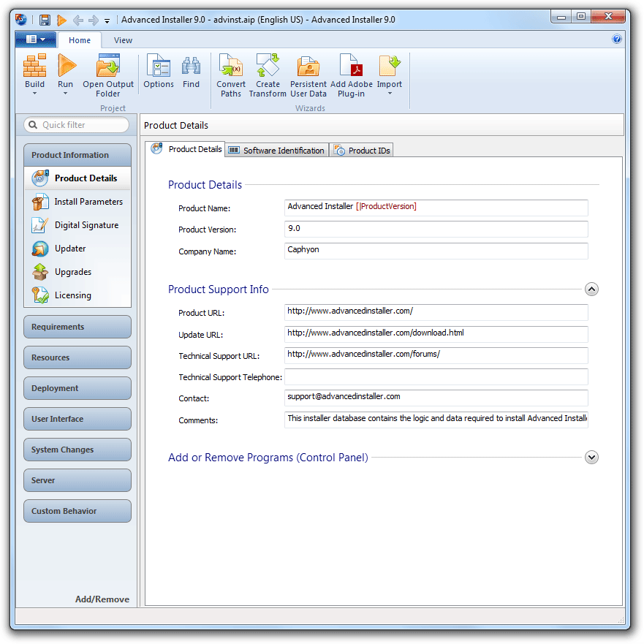Open the Build dropdown arrow
Viewport: 644px width, 644px height.
click(34, 94)
